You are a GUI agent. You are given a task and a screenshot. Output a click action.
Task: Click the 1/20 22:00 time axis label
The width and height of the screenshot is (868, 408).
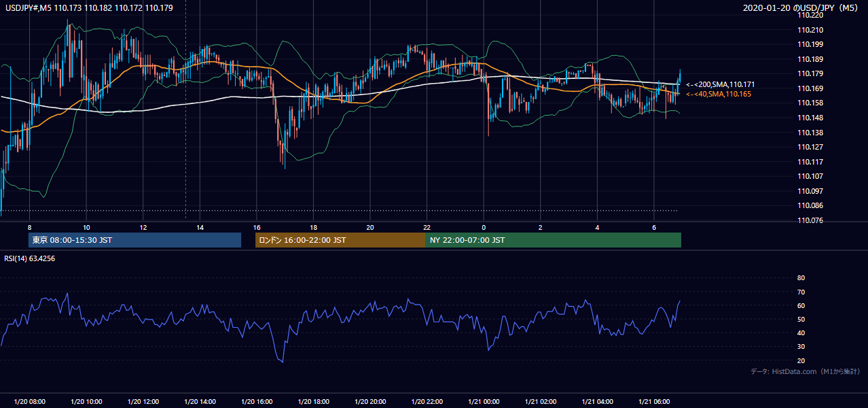click(x=427, y=402)
